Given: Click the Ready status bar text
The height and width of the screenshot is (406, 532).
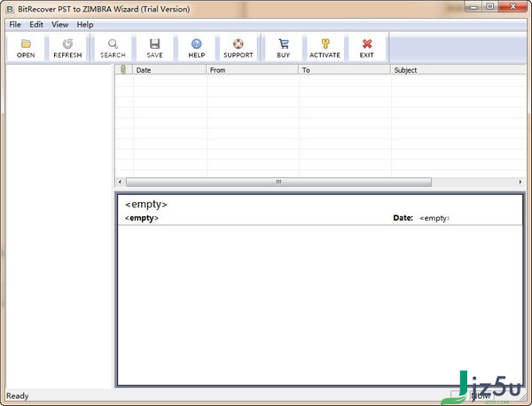Looking at the screenshot, I should [18, 396].
